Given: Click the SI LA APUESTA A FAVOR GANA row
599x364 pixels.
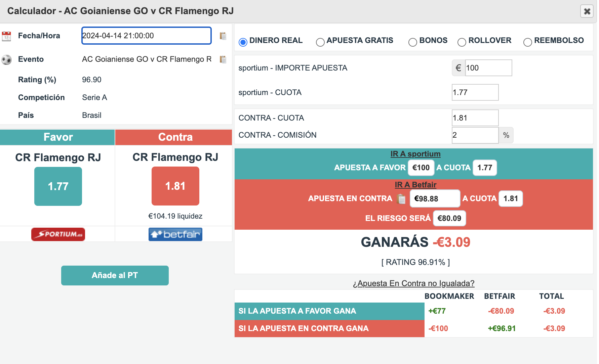Looking at the screenshot, I should [x=329, y=311].
